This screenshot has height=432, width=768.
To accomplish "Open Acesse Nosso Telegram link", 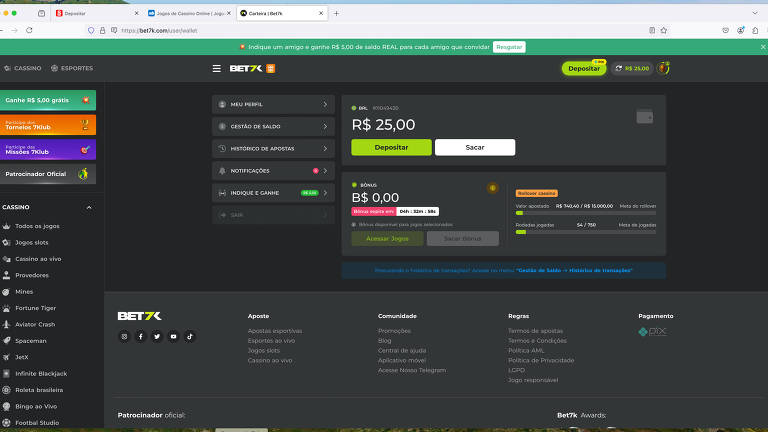I will tap(411, 370).
